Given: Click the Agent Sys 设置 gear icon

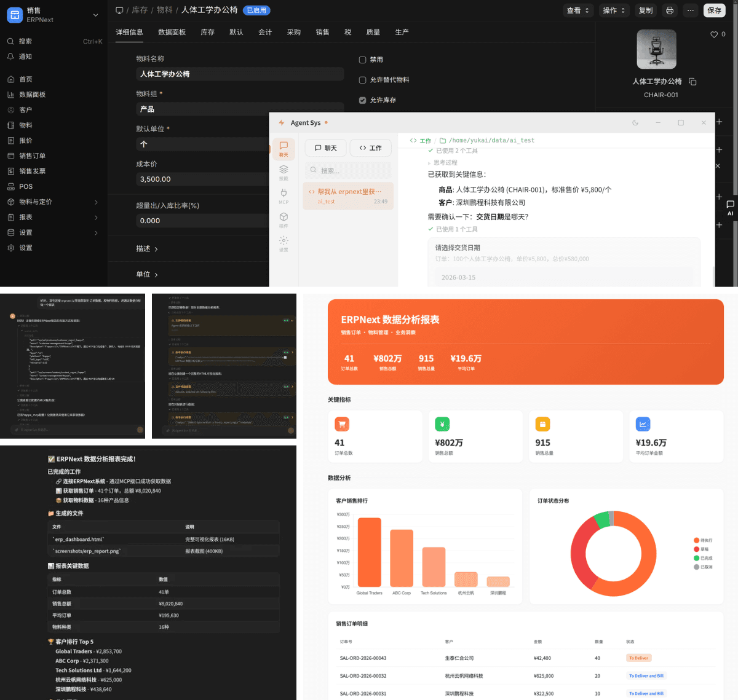Looking at the screenshot, I should 284,243.
